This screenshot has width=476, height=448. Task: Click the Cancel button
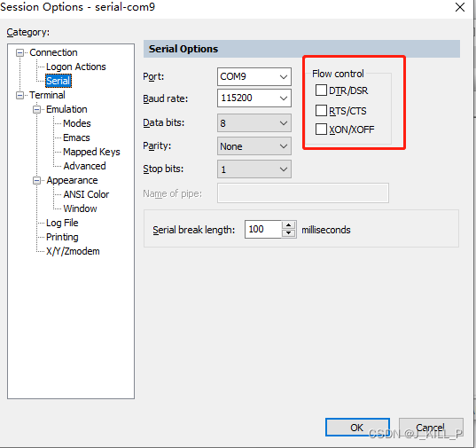tap(431, 428)
